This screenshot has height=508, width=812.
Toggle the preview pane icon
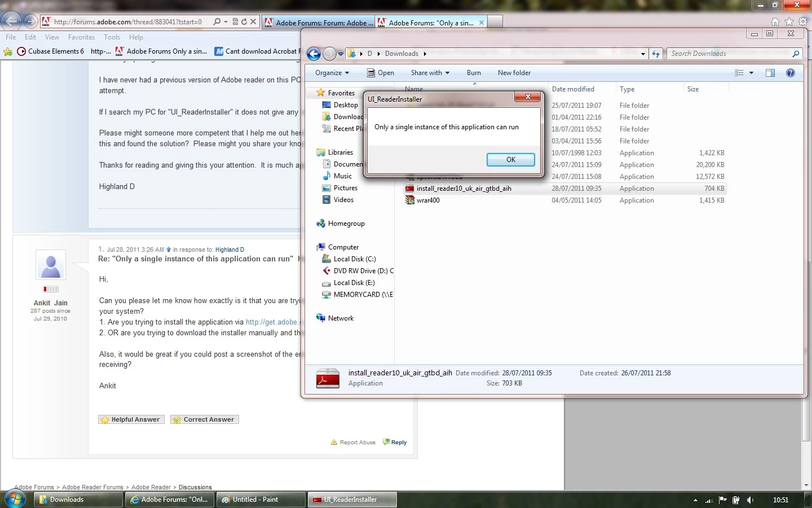tap(770, 73)
